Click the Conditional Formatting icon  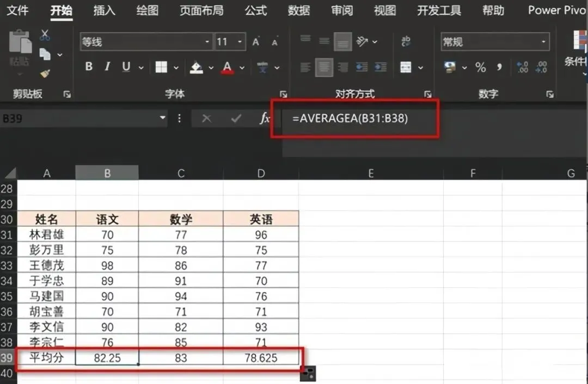(579, 40)
